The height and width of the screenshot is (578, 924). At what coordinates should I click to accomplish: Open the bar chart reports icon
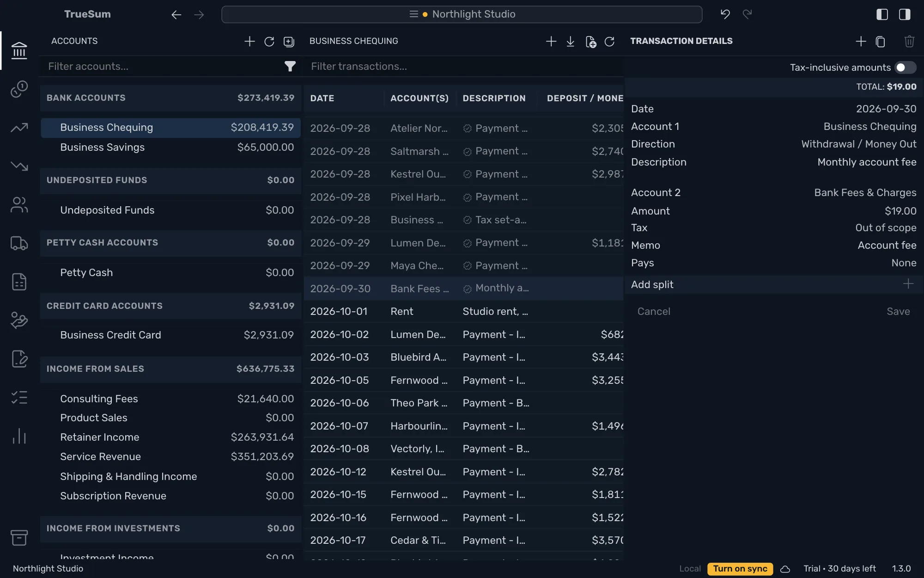pyautogui.click(x=19, y=436)
